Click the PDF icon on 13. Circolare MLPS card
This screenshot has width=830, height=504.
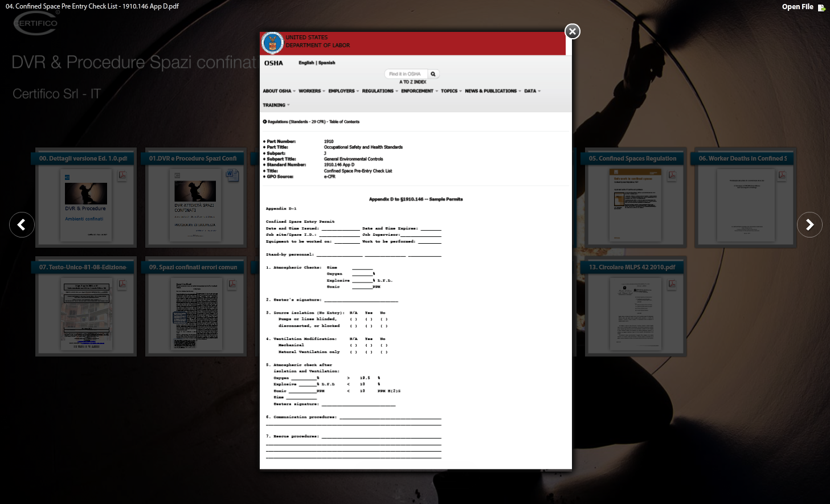pyautogui.click(x=672, y=284)
